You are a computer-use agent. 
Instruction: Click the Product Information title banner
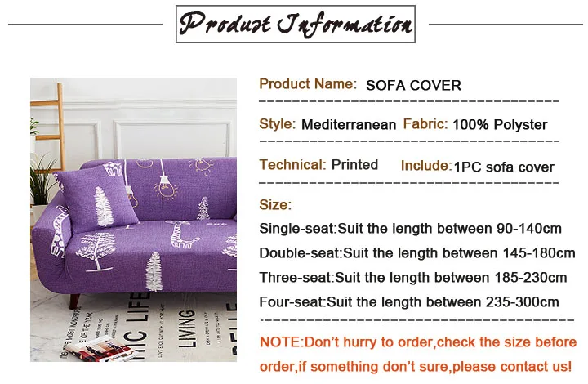[296, 24]
